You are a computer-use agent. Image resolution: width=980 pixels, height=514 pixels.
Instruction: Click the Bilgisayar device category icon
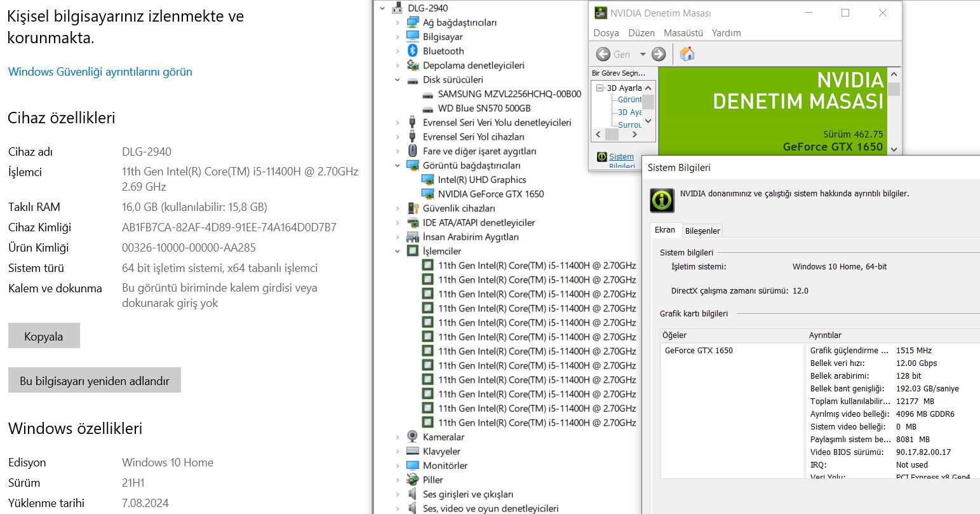pos(412,37)
